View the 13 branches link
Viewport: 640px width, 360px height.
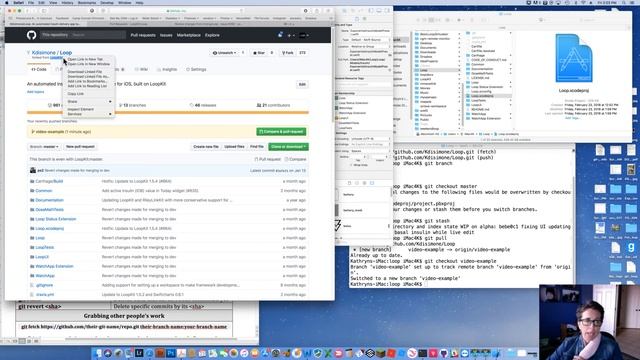tap(132, 105)
